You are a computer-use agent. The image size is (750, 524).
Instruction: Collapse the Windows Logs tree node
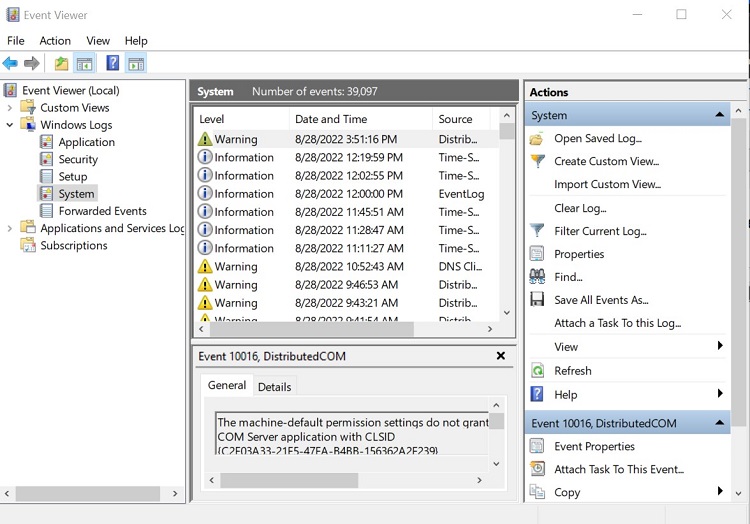coord(10,125)
